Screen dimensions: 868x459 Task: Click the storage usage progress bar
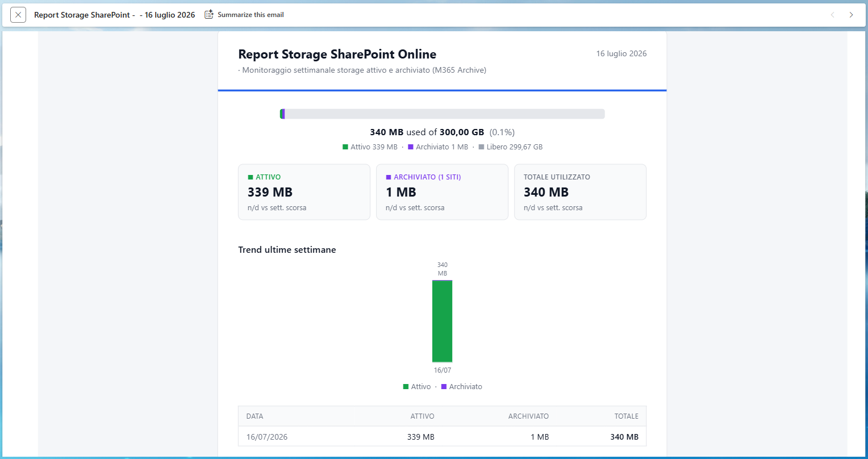coord(442,114)
